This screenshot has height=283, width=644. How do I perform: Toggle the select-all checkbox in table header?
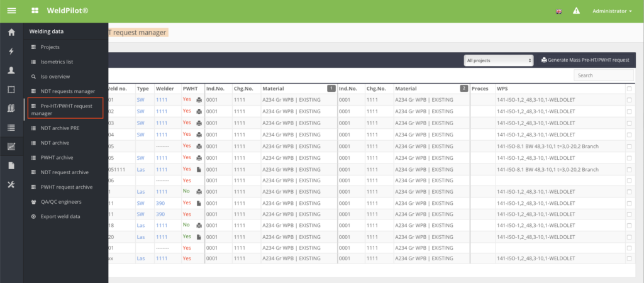point(630,89)
